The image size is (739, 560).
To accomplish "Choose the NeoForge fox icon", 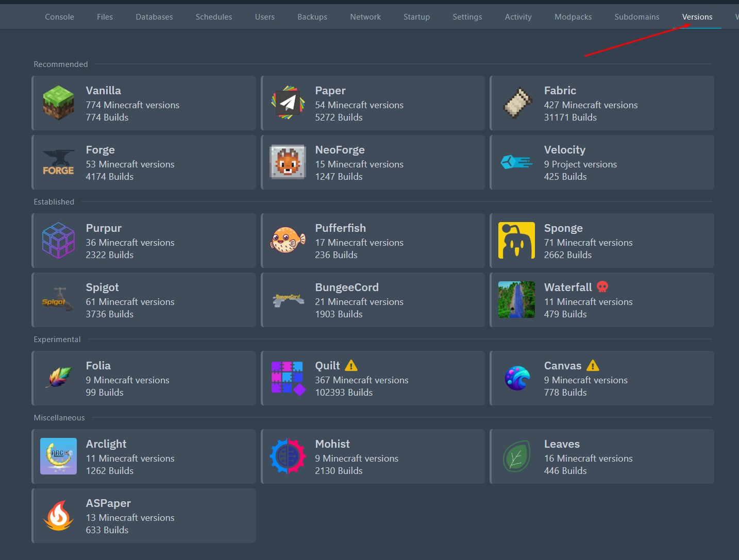I will (288, 162).
